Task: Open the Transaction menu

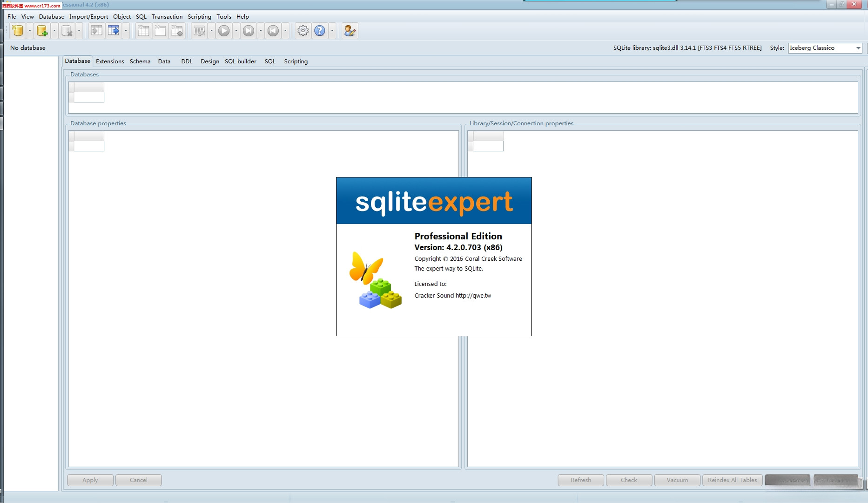Action: pos(167,16)
